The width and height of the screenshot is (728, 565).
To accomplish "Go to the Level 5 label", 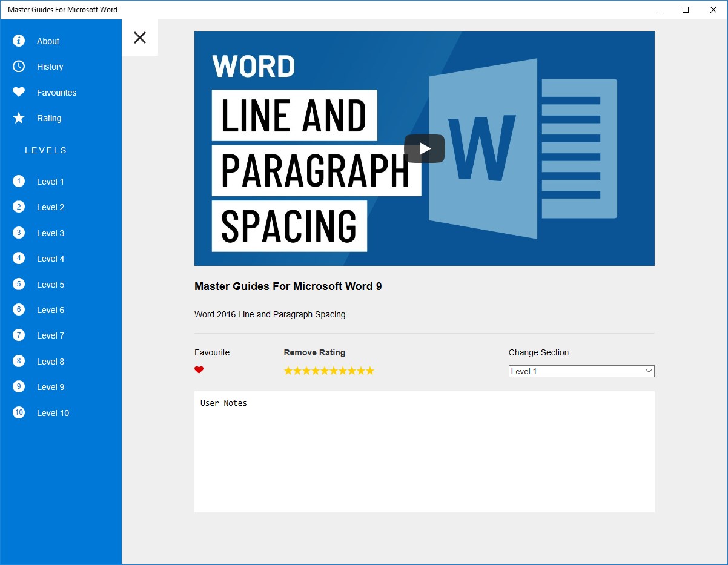I will pos(50,285).
